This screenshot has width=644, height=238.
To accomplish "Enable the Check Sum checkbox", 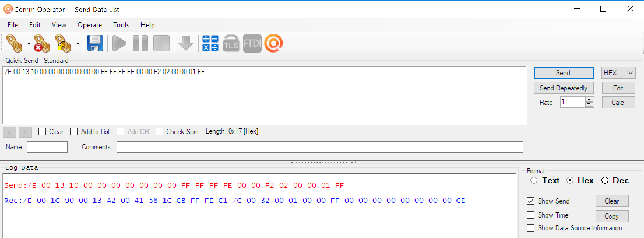I will point(159,132).
